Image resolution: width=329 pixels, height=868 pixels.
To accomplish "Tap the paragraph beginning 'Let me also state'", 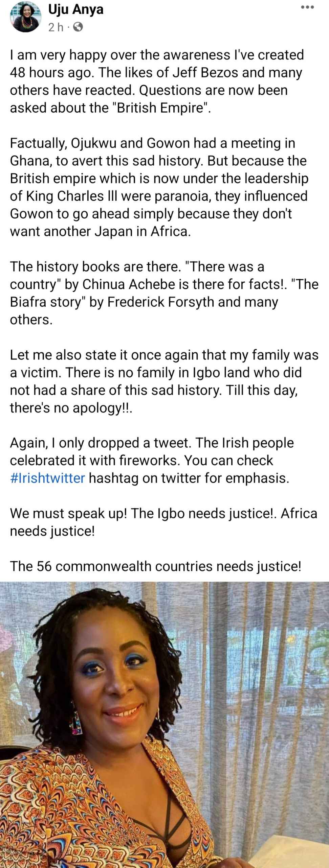I will [164, 381].
